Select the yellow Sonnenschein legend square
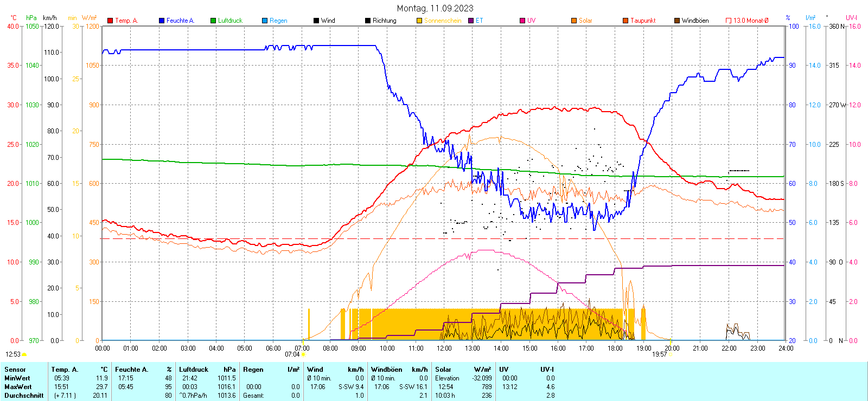Image resolution: width=868 pixels, height=401 pixels. (x=419, y=21)
